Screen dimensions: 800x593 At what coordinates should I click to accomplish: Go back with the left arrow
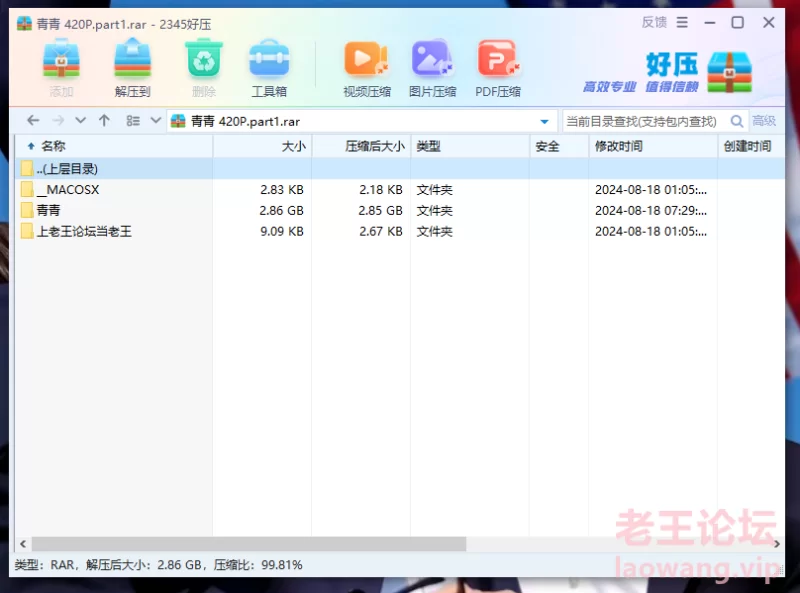[x=33, y=120]
